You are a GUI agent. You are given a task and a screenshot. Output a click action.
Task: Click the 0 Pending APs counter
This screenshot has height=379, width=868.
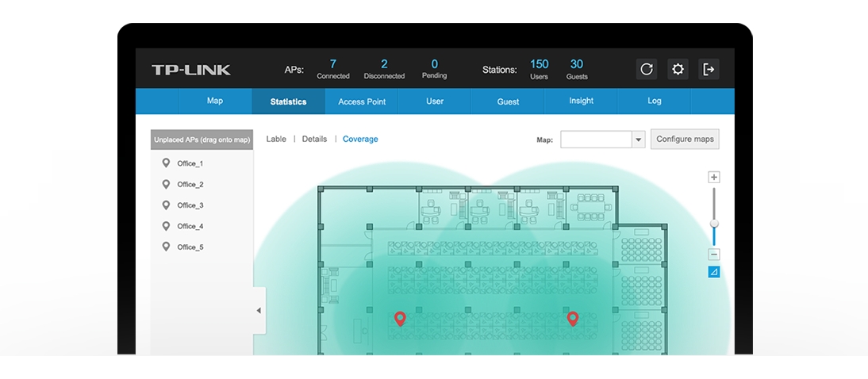pos(435,69)
